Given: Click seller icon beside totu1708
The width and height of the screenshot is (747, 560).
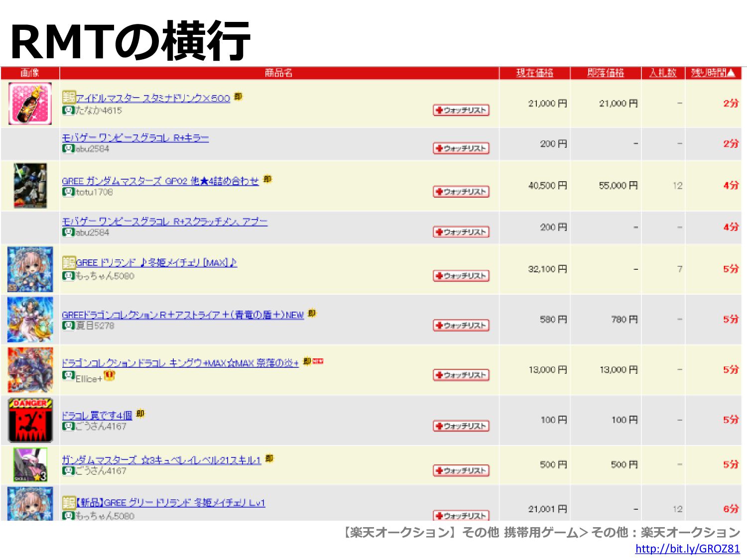Looking at the screenshot, I should click(68, 192).
